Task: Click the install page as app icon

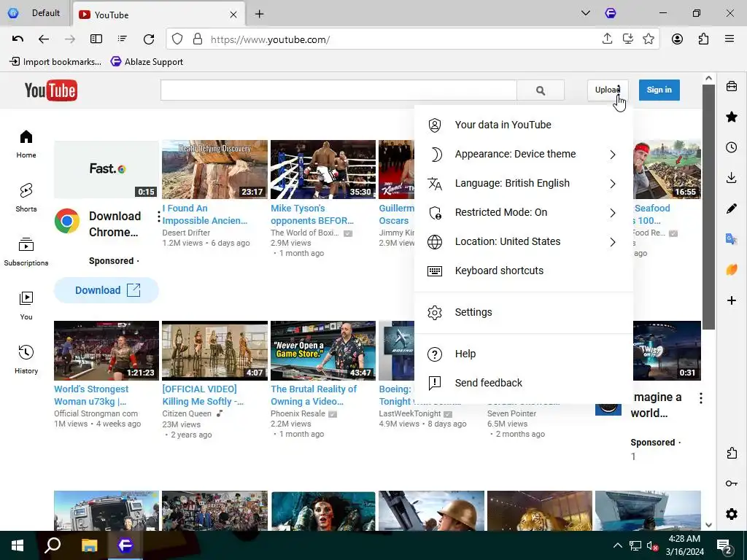Action: click(628, 39)
